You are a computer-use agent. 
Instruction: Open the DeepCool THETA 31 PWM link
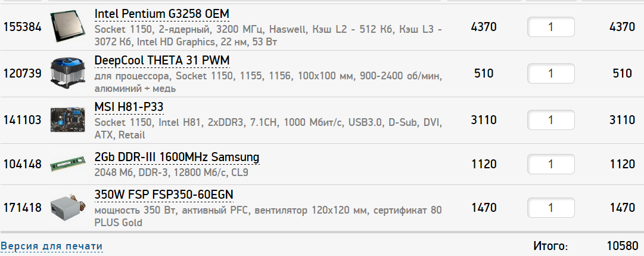pos(161,61)
